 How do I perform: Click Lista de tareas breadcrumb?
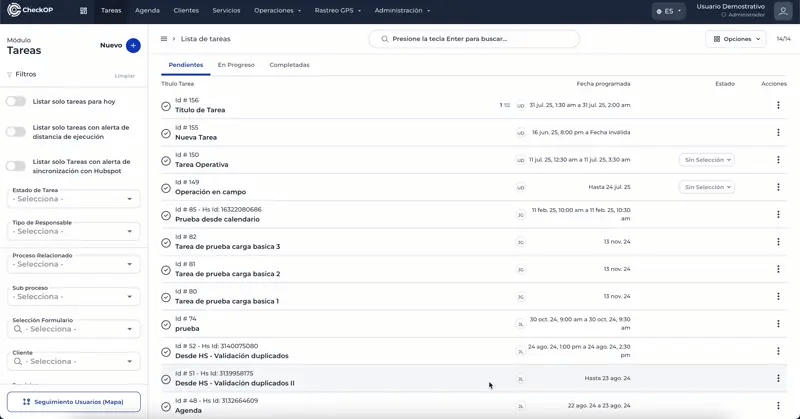tap(206, 39)
